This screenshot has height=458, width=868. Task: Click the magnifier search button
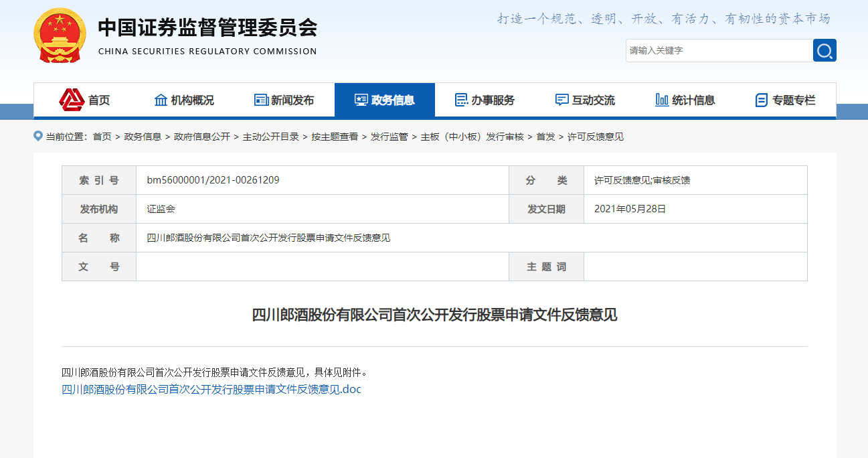tap(824, 50)
